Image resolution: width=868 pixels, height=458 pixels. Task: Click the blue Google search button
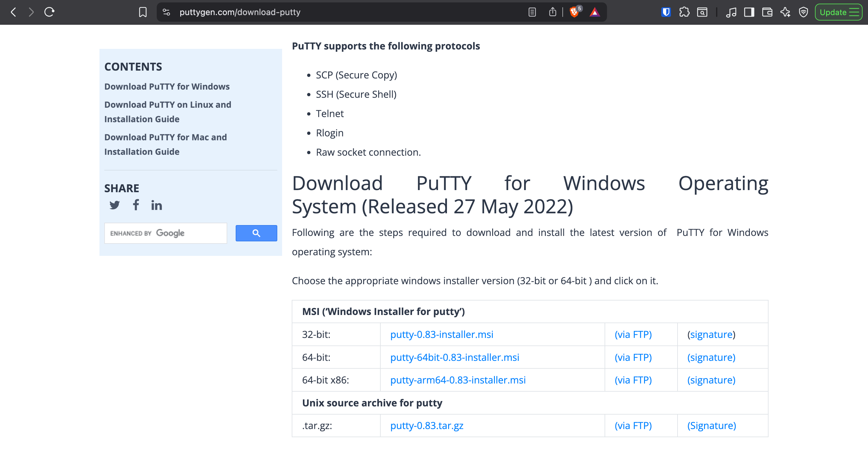tap(256, 233)
